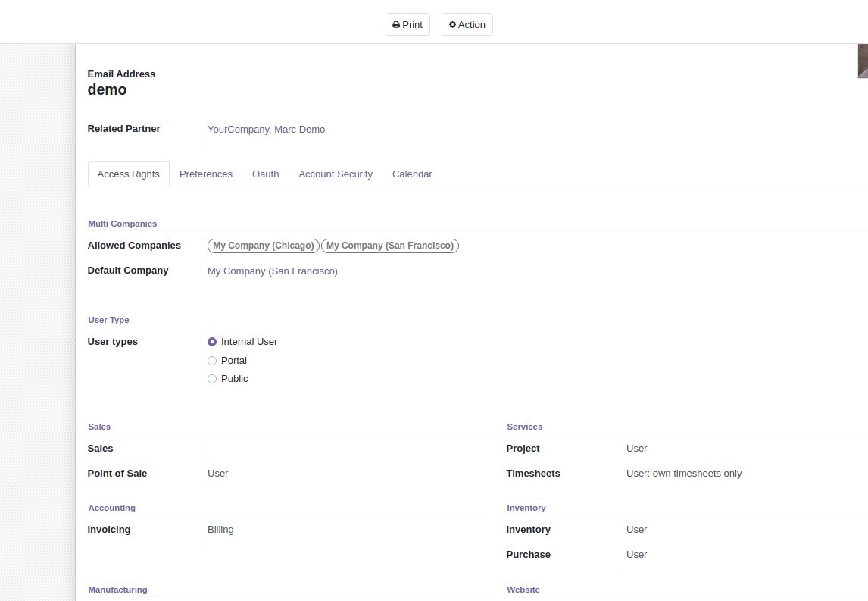868x601 pixels.
Task: Open the Account Security tab
Action: click(x=336, y=174)
